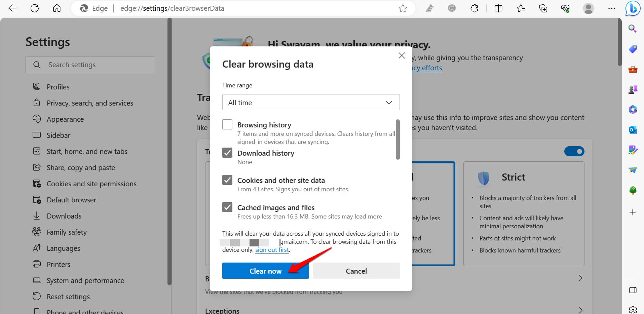Open Privacy, search, and services settings
The width and height of the screenshot is (644, 314).
[89, 103]
